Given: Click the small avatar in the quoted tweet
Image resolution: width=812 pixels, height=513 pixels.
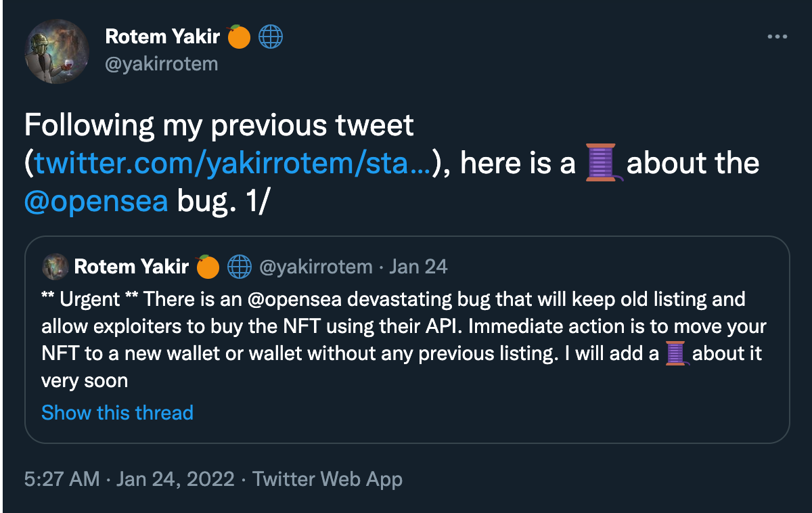Looking at the screenshot, I should [55, 267].
